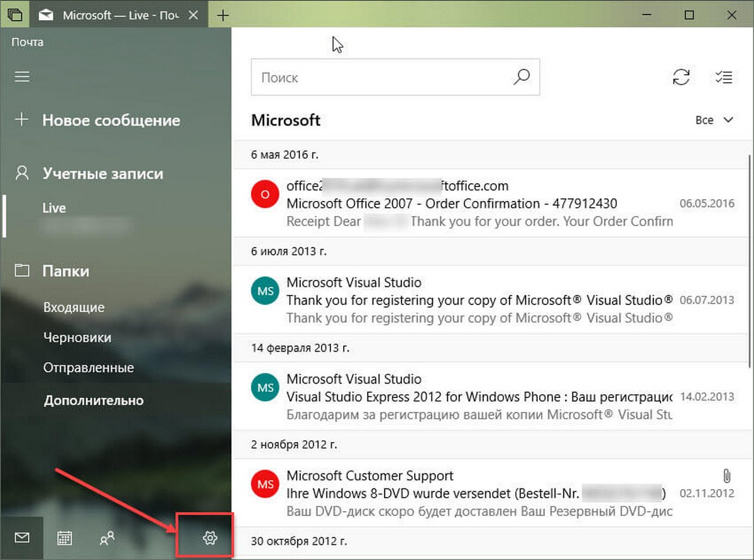Click the 6 июля 2013 г. date header
Viewport: 754px width, 560px height.
[x=493, y=251]
